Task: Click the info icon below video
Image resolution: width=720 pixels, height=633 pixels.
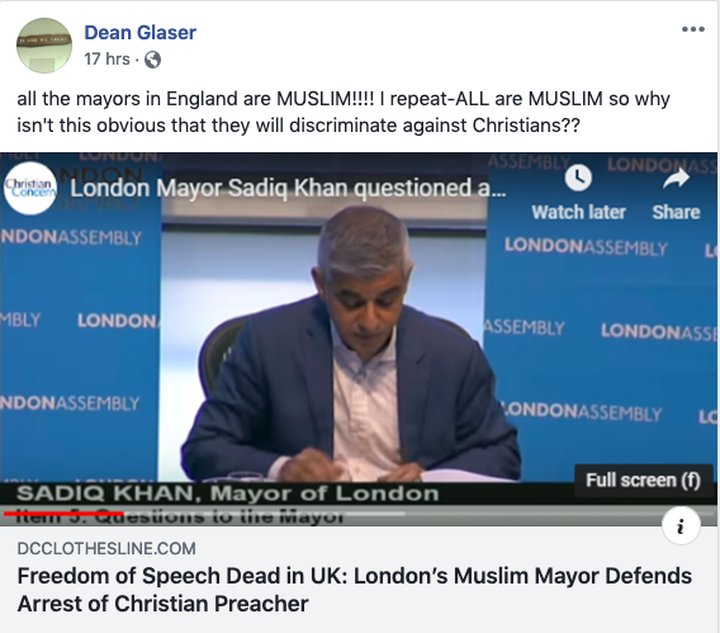Action: coord(681,526)
